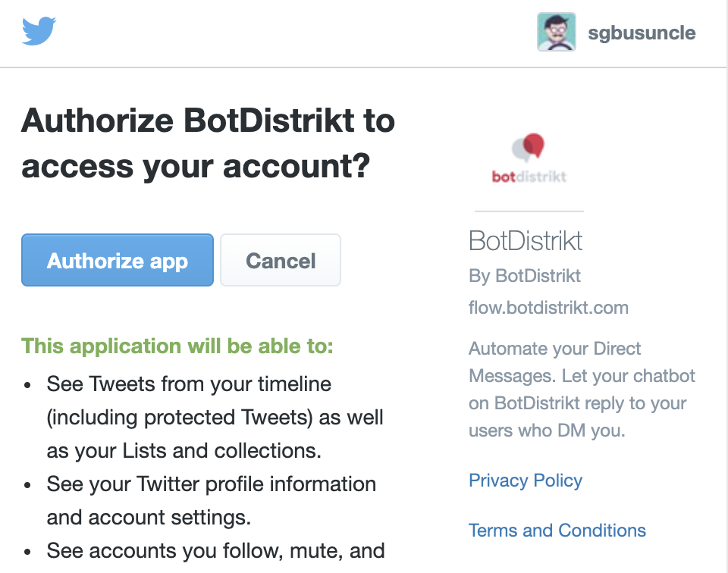Click the BotDistrikt app name in sidebar
Image resolution: width=728 pixels, height=573 pixels.
(x=526, y=241)
